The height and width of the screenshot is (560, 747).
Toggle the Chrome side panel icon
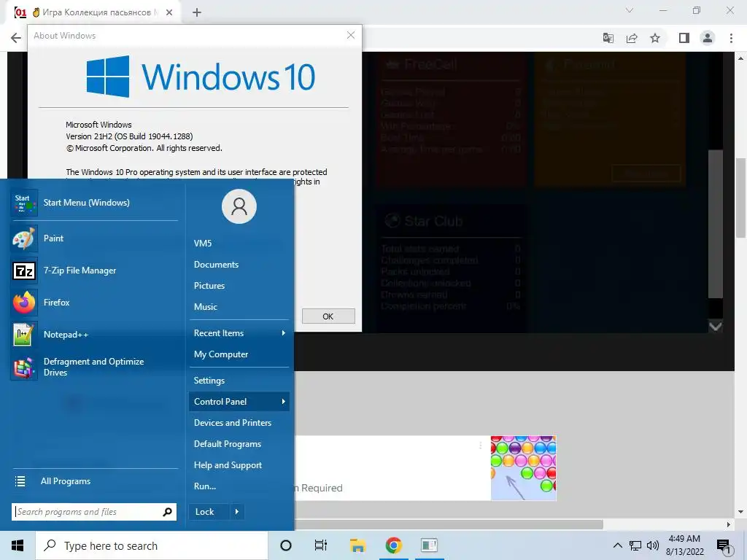684,38
